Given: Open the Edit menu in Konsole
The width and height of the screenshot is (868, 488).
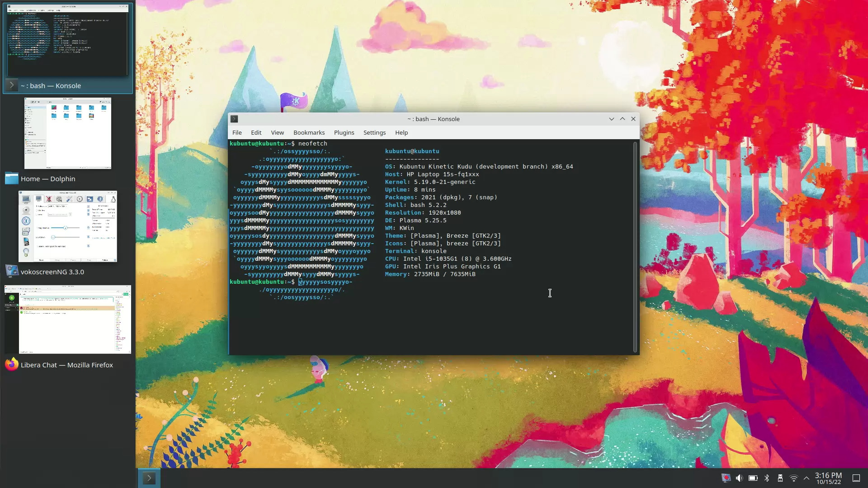Looking at the screenshot, I should (256, 132).
